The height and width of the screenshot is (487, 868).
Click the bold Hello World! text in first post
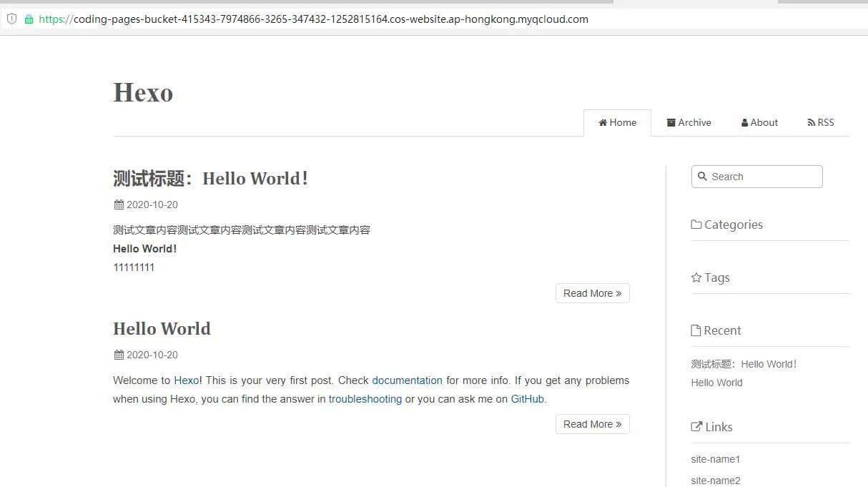pyautogui.click(x=145, y=249)
